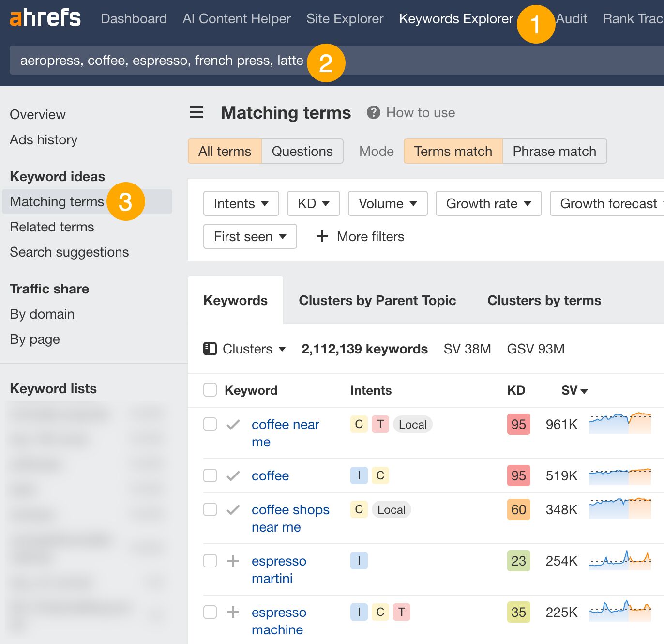Image resolution: width=664 pixels, height=644 pixels.
Task: Open the First seen dropdown
Action: (249, 236)
